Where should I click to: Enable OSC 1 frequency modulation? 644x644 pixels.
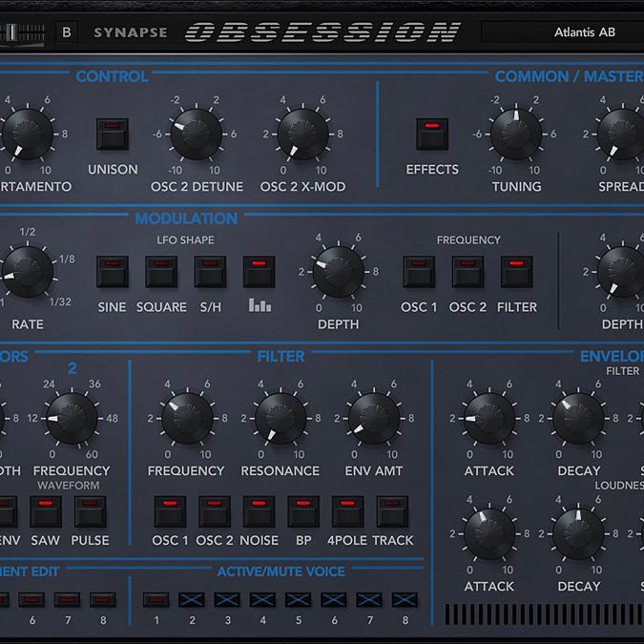pyautogui.click(x=419, y=272)
